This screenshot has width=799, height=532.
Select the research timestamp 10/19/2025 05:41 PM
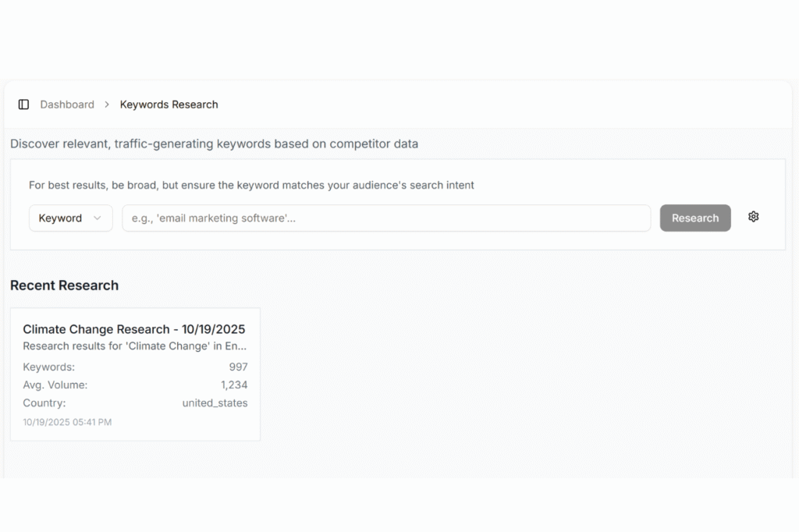66,421
